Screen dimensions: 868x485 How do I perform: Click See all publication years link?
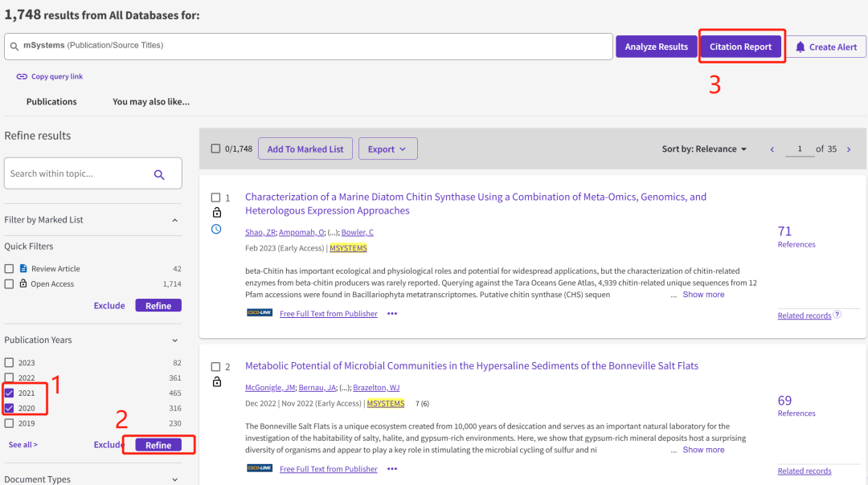coord(23,445)
